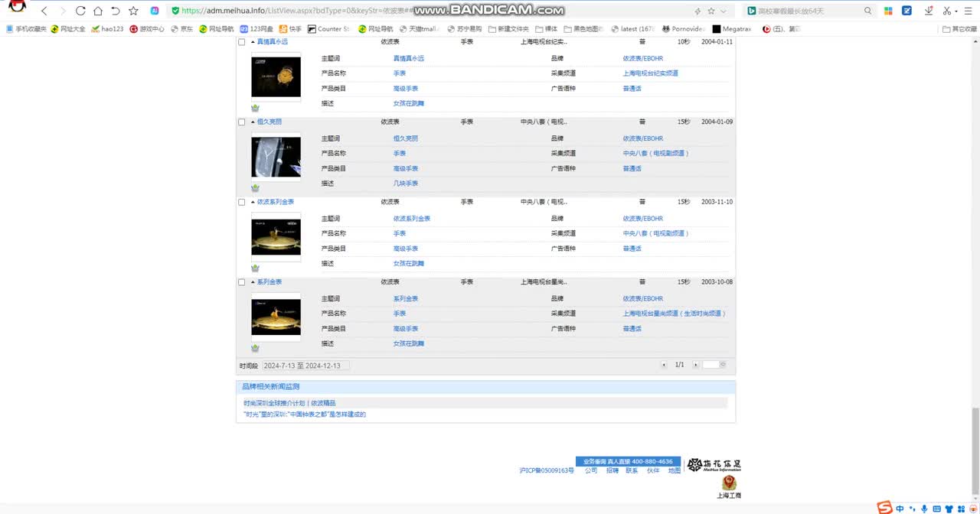Open the browser home page icon
This screenshot has height=514, width=980.
(x=98, y=11)
